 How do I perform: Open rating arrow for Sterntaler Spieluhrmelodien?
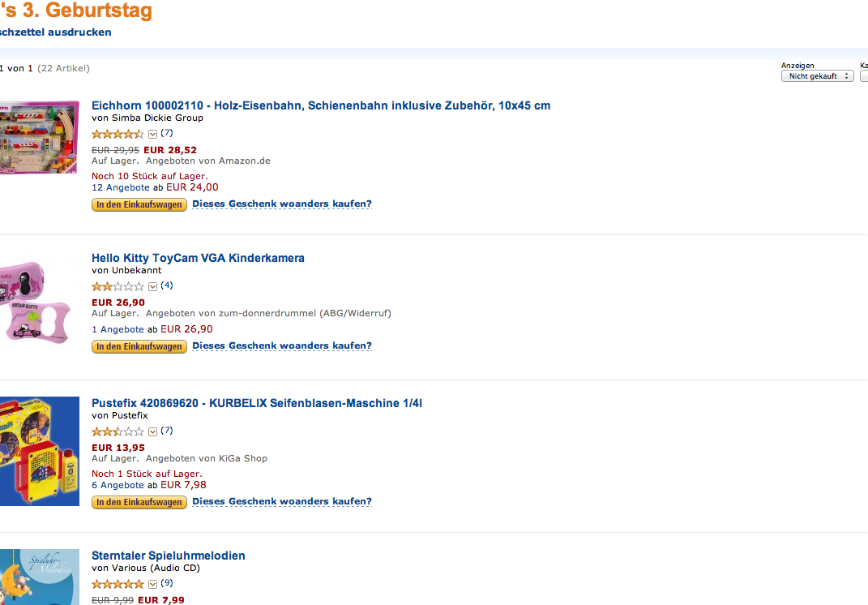[x=153, y=584]
